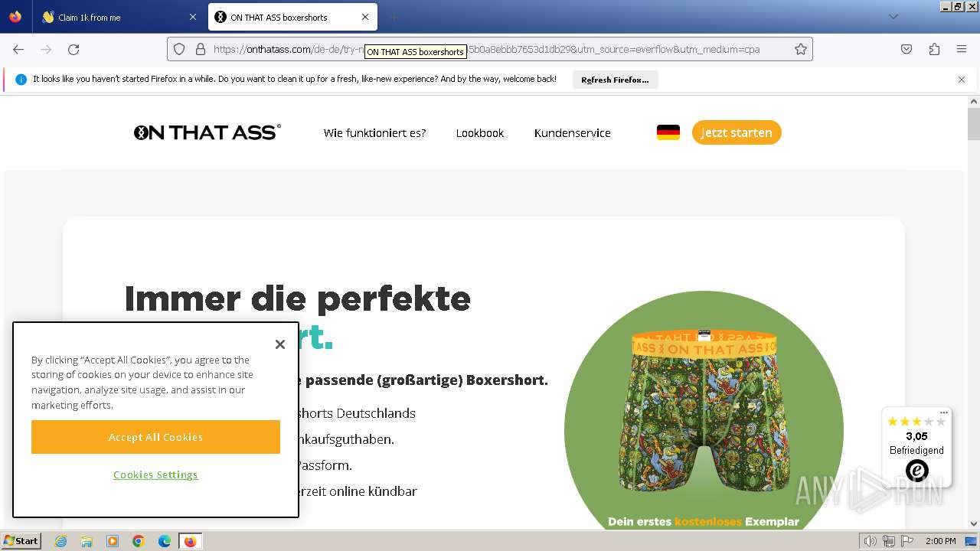Screen dimensions: 980x551
Task: Click 'Dein erstes kostenloses Exemplar' caption
Action: pyautogui.click(x=704, y=522)
